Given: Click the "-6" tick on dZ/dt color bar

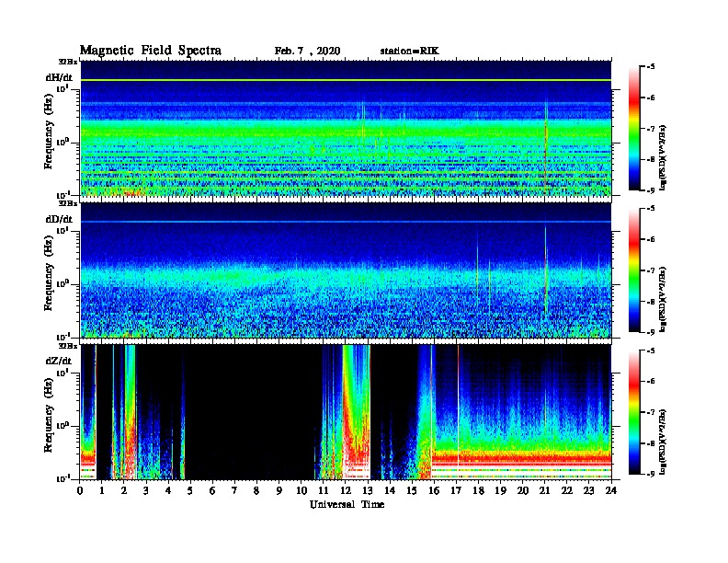Looking at the screenshot, I should 651,381.
